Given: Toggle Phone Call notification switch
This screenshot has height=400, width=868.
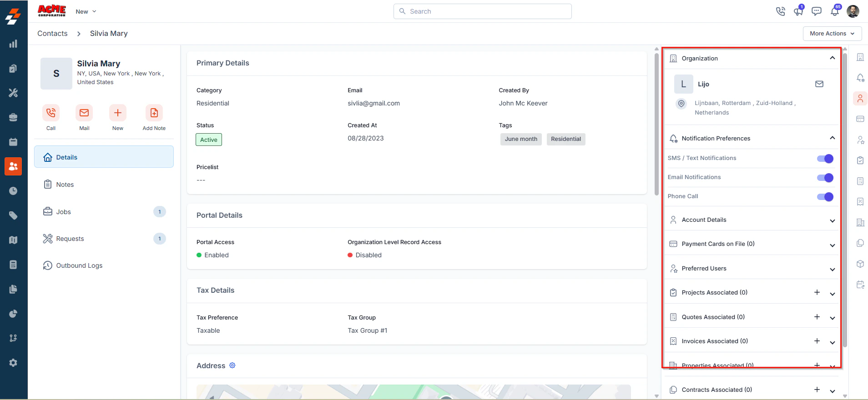Looking at the screenshot, I should point(825,196).
